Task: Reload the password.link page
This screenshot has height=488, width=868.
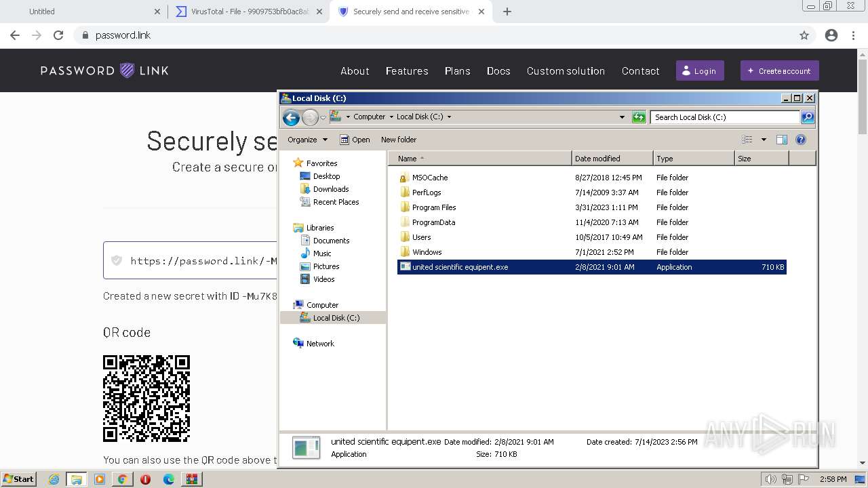Action: 58,35
